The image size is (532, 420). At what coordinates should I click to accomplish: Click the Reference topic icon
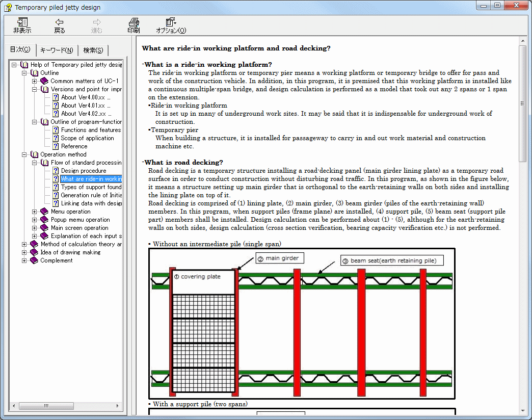point(56,146)
